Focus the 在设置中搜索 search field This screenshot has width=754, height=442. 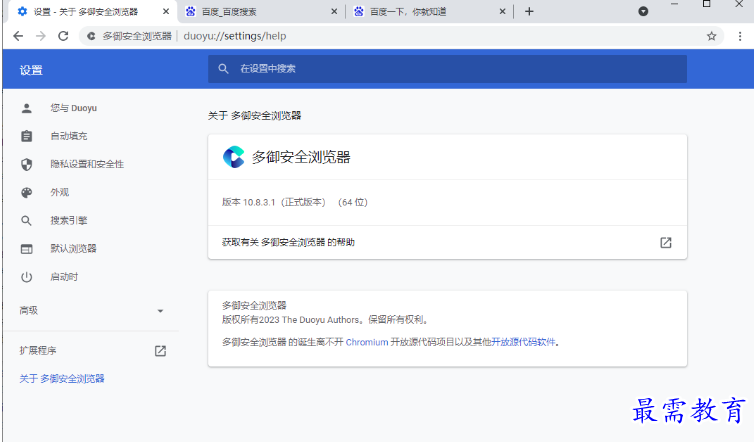tap(447, 69)
